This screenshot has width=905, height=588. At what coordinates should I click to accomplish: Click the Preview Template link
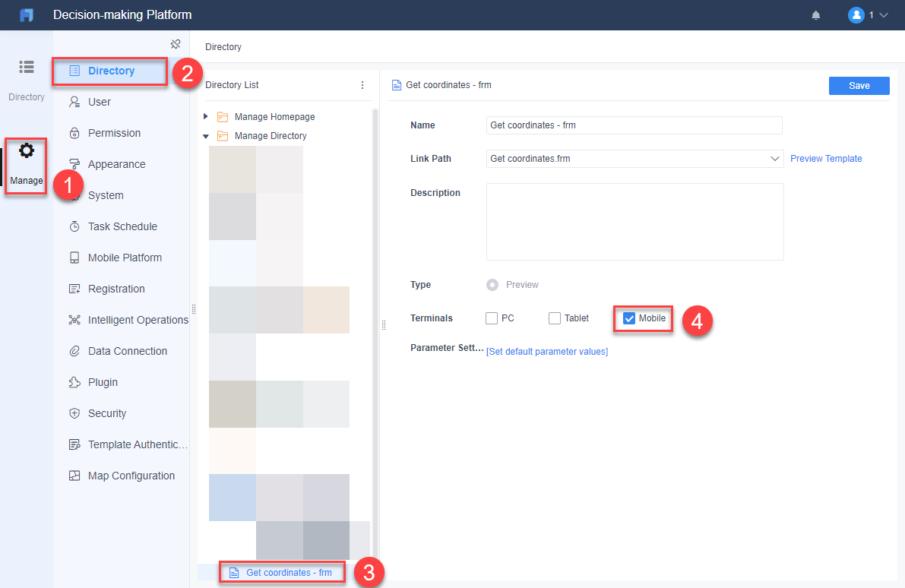point(826,159)
